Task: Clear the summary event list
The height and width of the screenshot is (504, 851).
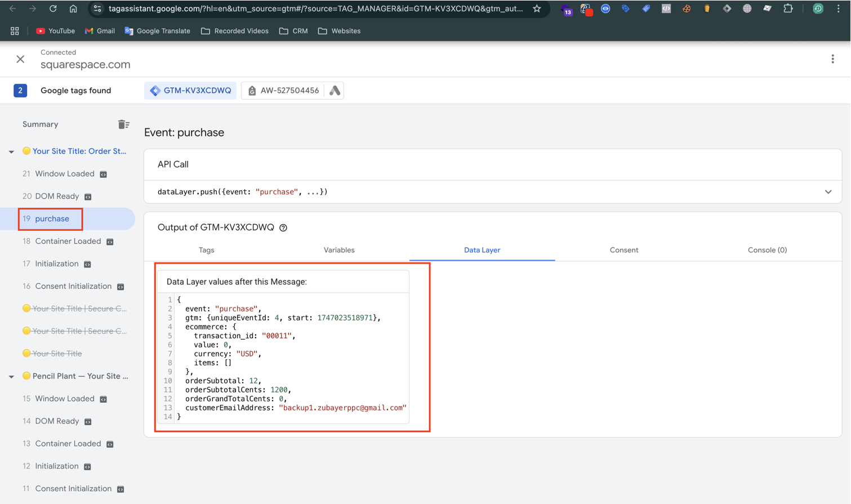Action: pos(124,124)
